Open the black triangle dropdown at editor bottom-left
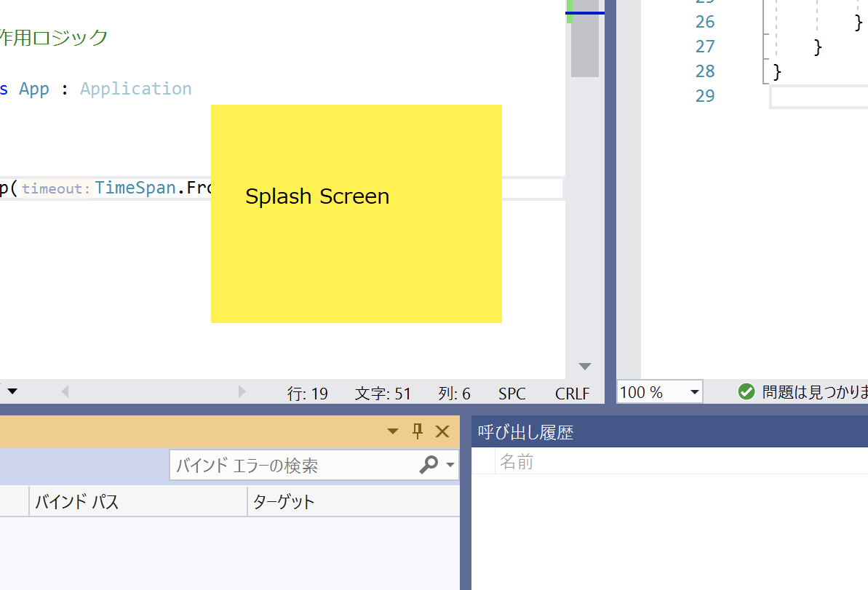The width and height of the screenshot is (868, 590). point(12,391)
